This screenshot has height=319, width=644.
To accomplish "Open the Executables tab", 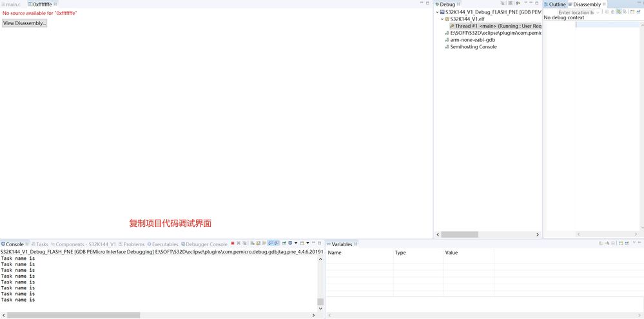I will tap(162, 244).
